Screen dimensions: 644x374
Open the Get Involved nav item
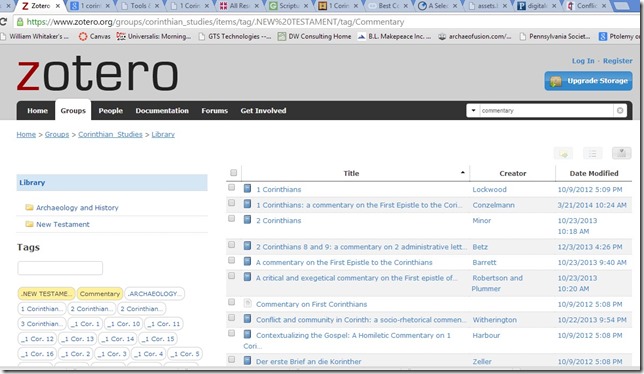[263, 111]
